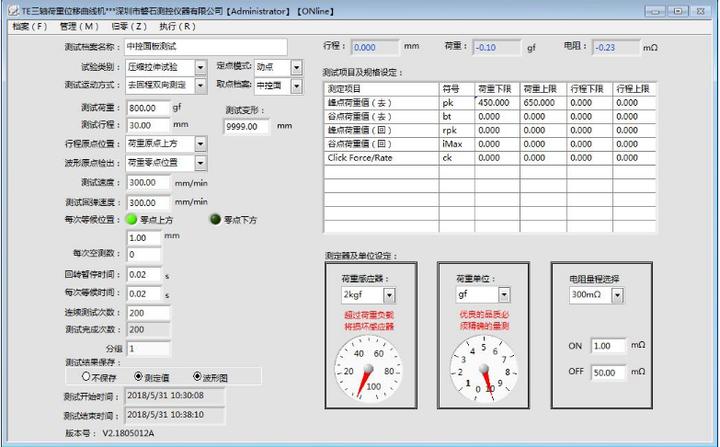Click the load sensor dial gauge 0-100

[368, 368]
